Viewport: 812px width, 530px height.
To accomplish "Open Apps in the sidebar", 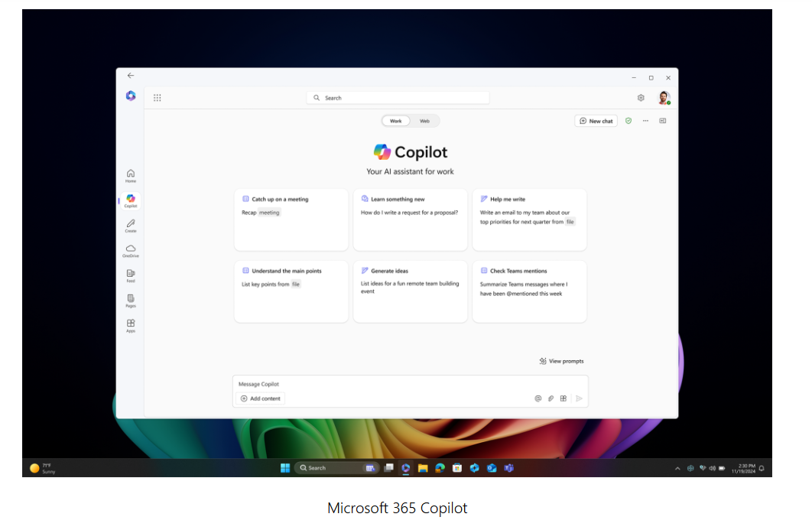I will pos(131,326).
